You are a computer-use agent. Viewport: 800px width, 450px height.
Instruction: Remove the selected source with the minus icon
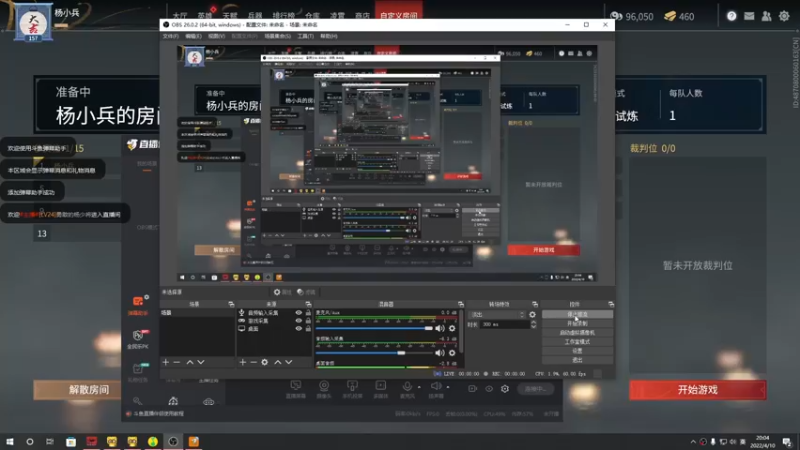(x=254, y=362)
